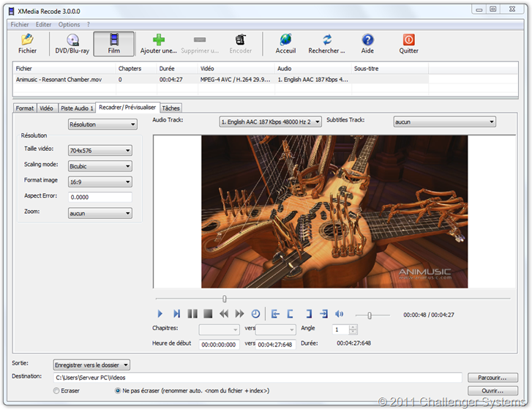The image size is (532, 410).
Task: Click the speaker mute icon
Action: pos(340,314)
